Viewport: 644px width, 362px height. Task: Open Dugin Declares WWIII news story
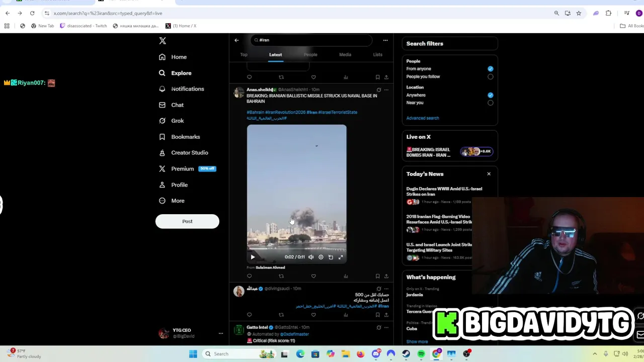(444, 192)
